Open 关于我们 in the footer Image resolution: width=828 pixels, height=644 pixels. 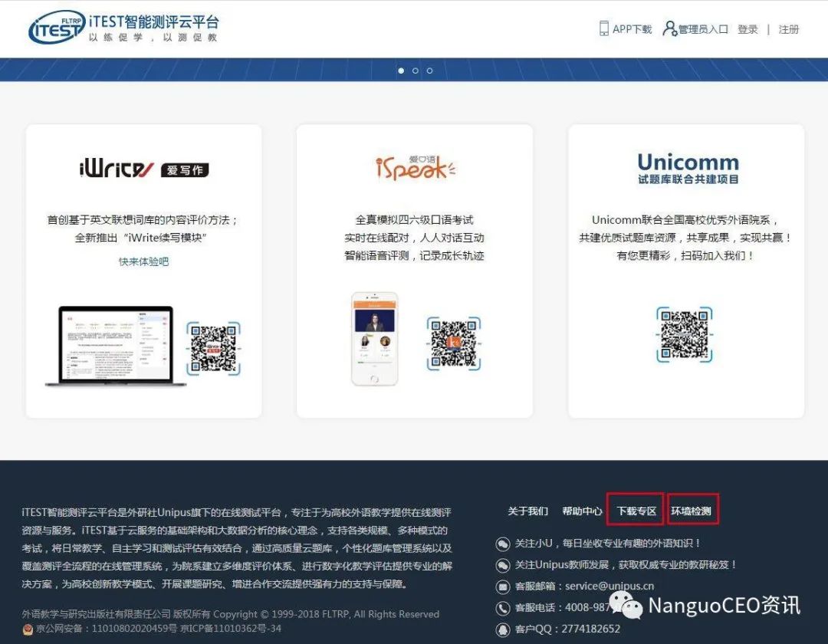click(x=528, y=511)
